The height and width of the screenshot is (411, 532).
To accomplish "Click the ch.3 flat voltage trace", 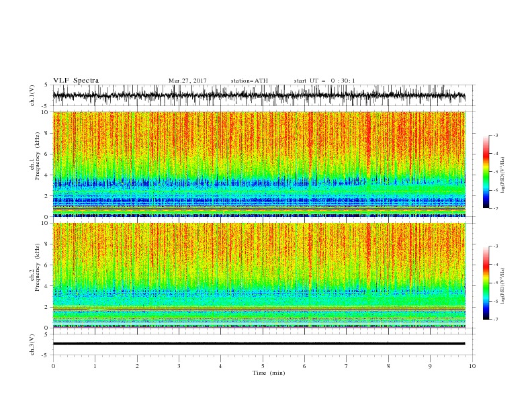I will pos(259,344).
